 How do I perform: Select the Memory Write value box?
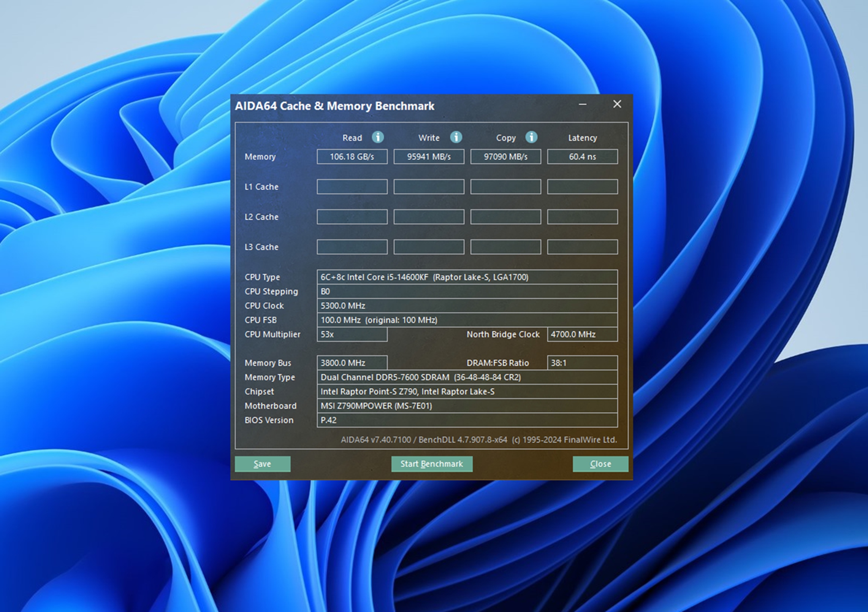click(x=429, y=157)
